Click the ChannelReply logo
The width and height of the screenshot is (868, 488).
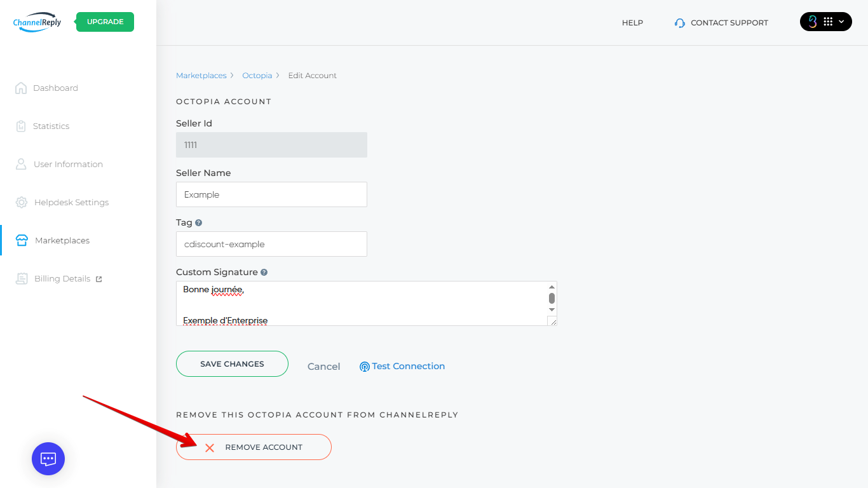click(37, 22)
